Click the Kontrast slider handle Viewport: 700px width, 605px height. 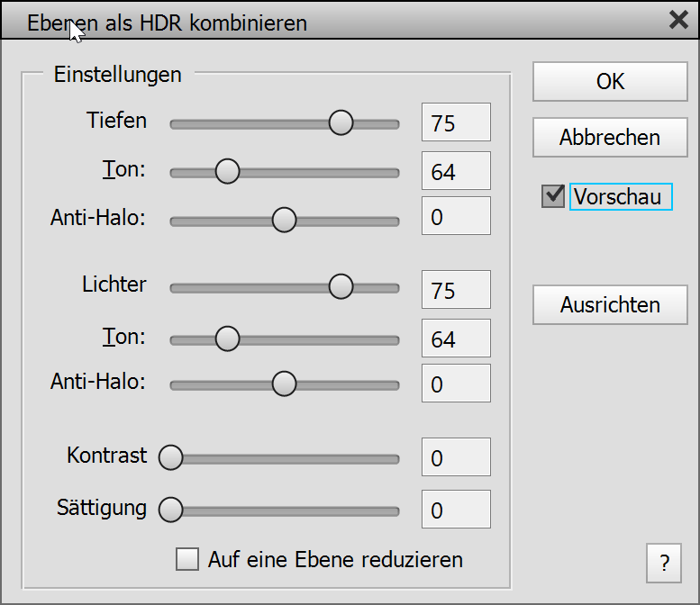point(170,458)
